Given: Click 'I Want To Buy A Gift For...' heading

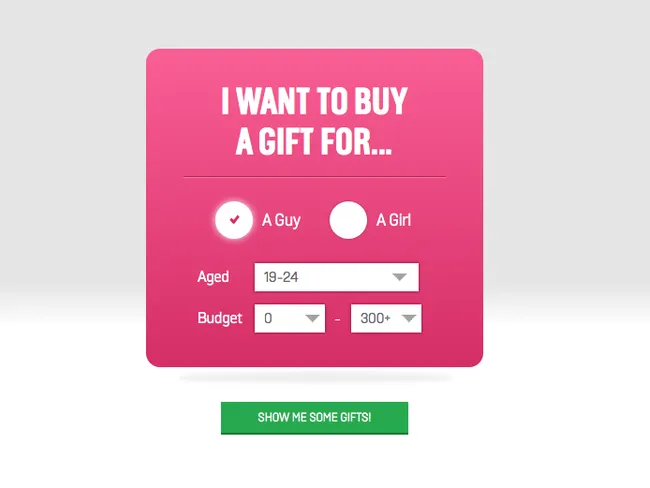Looking at the screenshot, I should pos(314,121).
